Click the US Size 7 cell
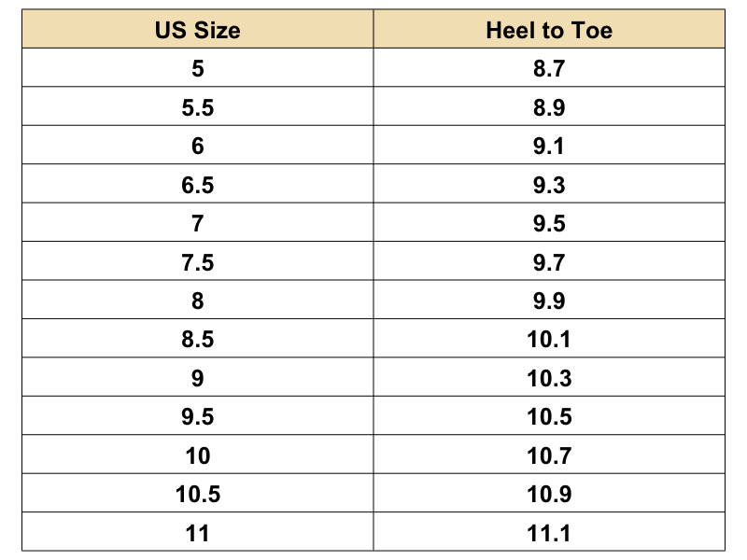This screenshot has height=560, width=747. [197, 224]
